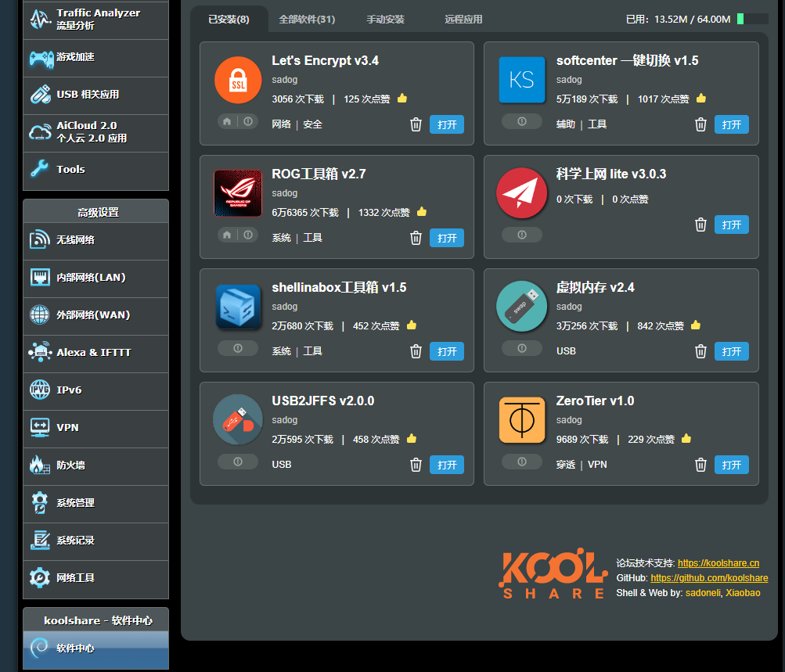Open 虚拟内存 with 打开 button
Screen dimensions: 785x672
(x=732, y=352)
